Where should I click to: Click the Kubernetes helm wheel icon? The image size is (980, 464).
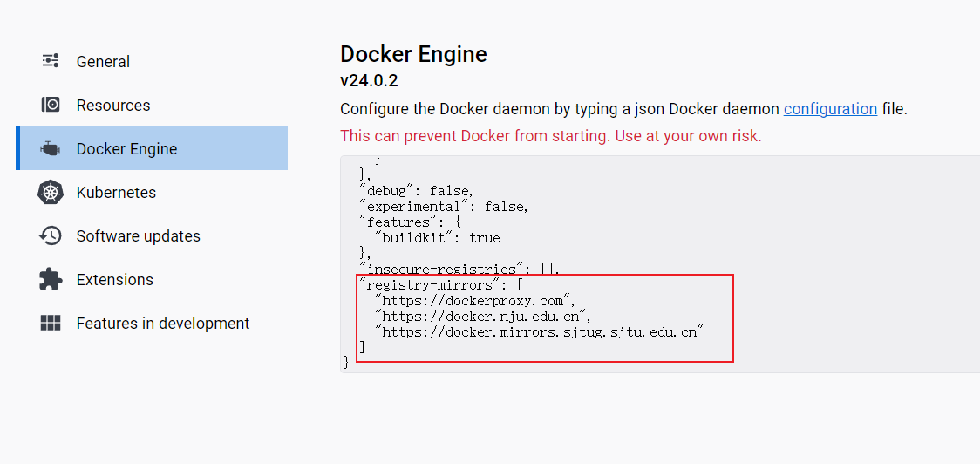click(x=51, y=192)
